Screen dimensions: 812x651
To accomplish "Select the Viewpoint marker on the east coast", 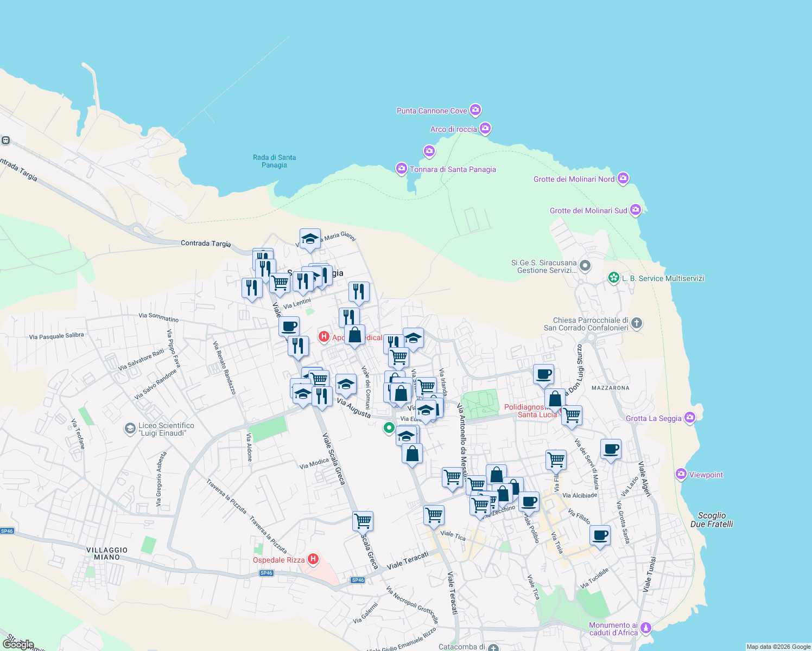I will (x=681, y=474).
